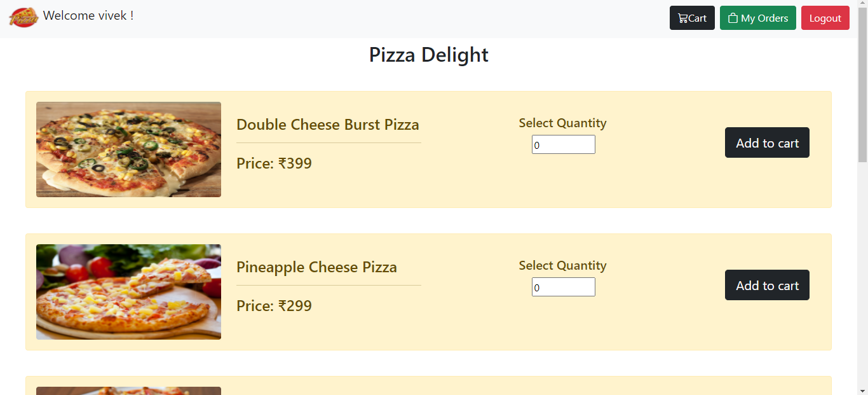The width and height of the screenshot is (868, 395).
Task: Click the partially visible pizza image at bottom
Action: 128,390
